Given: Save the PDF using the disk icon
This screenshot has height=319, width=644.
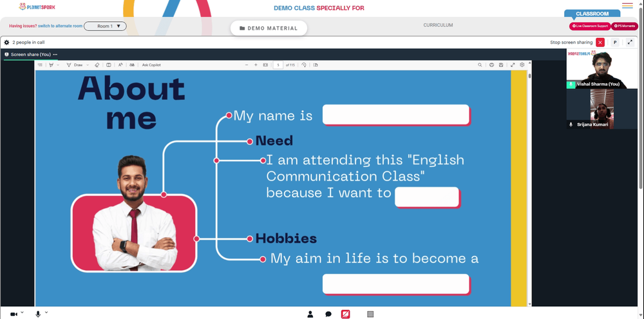Looking at the screenshot, I should [x=501, y=65].
